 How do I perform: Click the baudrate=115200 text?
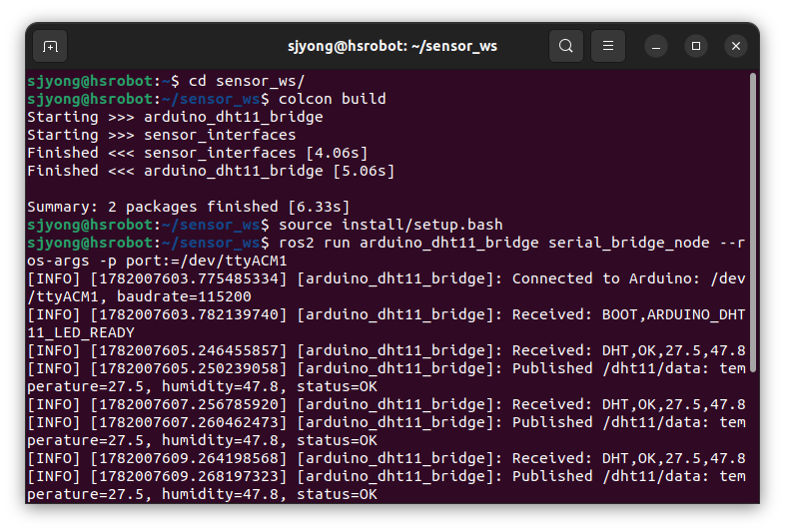pos(184,296)
